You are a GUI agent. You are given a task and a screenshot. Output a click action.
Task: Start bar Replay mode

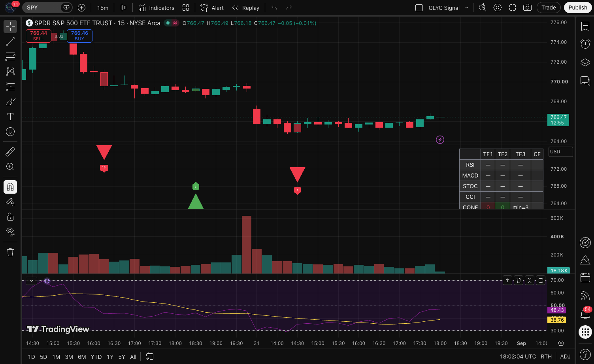point(246,8)
